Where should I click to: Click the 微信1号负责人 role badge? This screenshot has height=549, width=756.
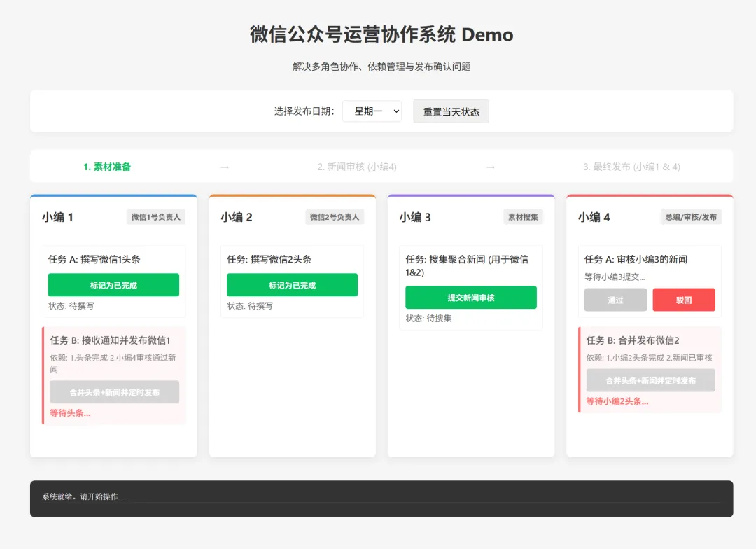[x=155, y=217]
